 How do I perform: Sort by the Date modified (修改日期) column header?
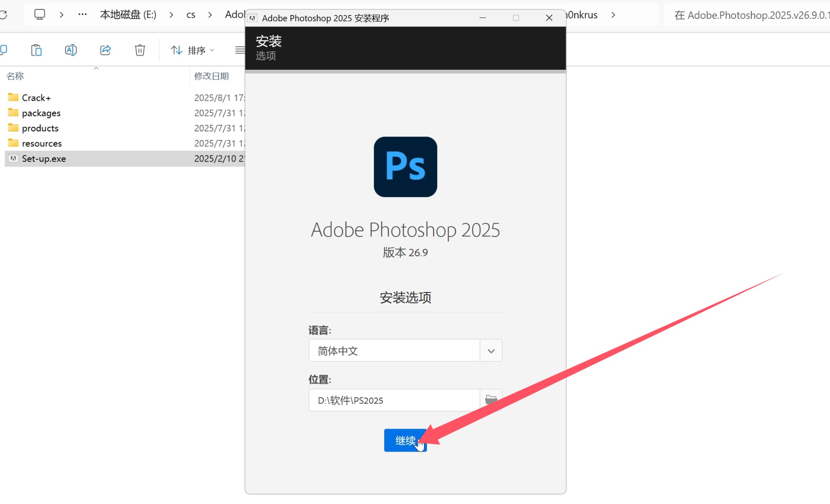point(212,76)
